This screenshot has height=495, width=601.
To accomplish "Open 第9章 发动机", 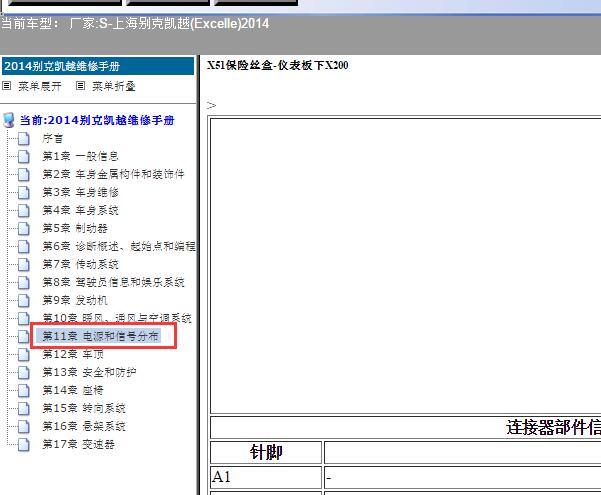I will point(75,300).
